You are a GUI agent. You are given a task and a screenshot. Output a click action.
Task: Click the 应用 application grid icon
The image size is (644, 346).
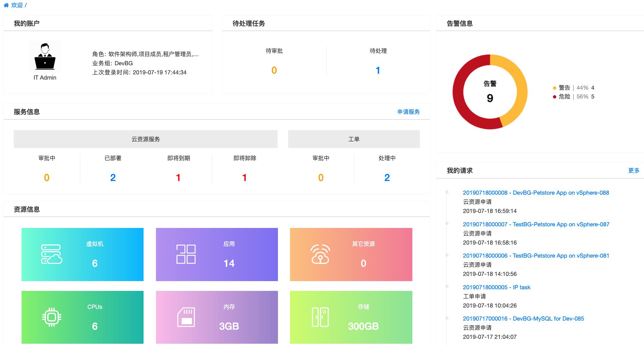(x=186, y=254)
